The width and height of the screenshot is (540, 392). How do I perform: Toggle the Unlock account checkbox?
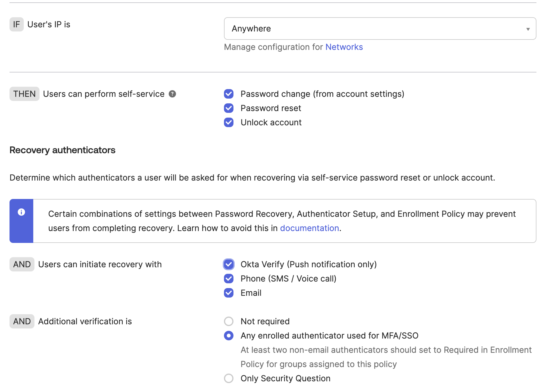coord(229,122)
